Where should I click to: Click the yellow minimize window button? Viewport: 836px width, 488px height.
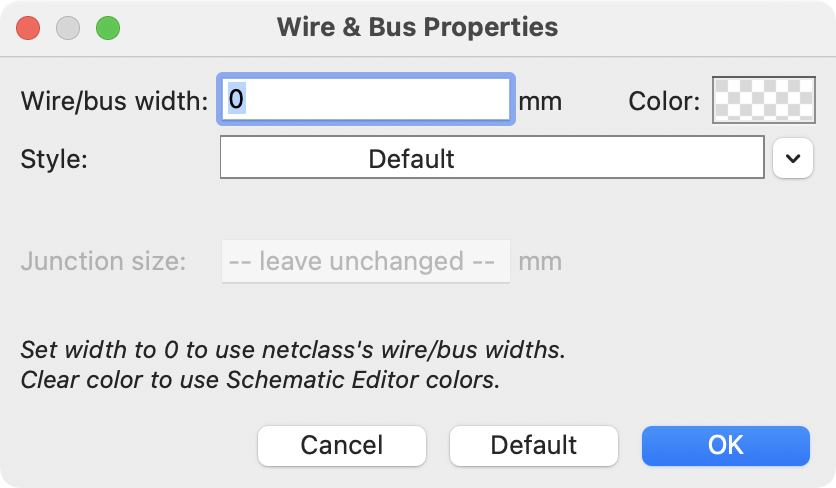(x=68, y=27)
